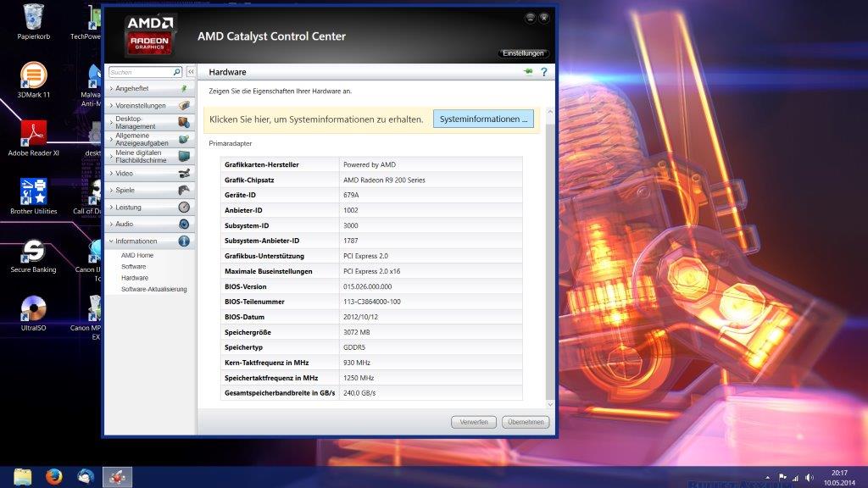Open Adobe Reader XI desktop shortcut
This screenshot has height=488, width=868.
tap(33, 138)
